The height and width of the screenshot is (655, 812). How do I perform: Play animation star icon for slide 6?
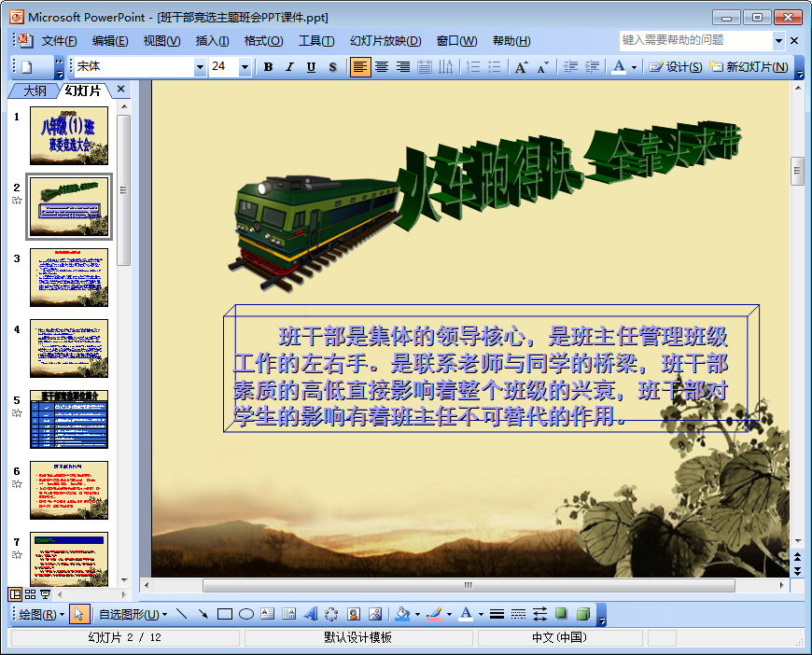[17, 484]
